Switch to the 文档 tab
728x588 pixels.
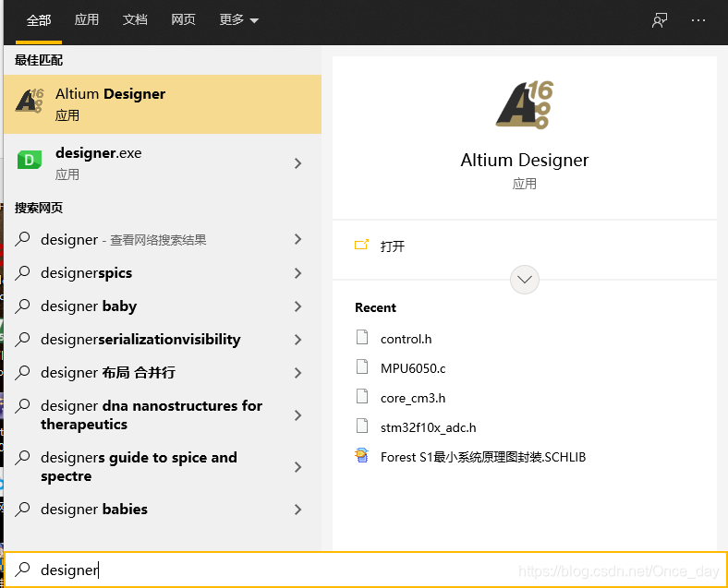click(135, 19)
